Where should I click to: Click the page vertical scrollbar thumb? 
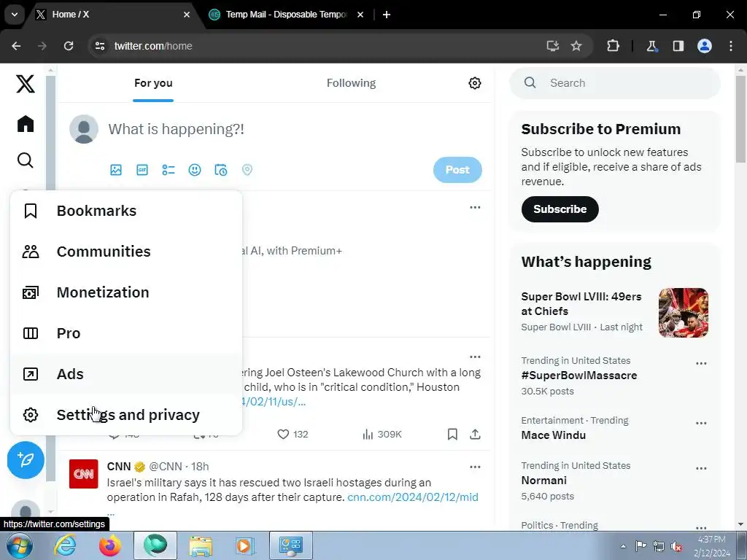tap(740, 119)
